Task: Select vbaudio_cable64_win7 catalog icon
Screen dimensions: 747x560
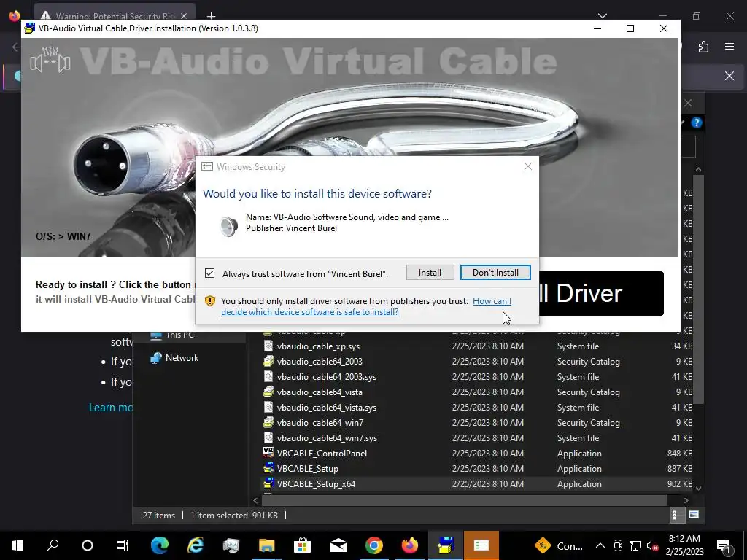Action: point(268,422)
